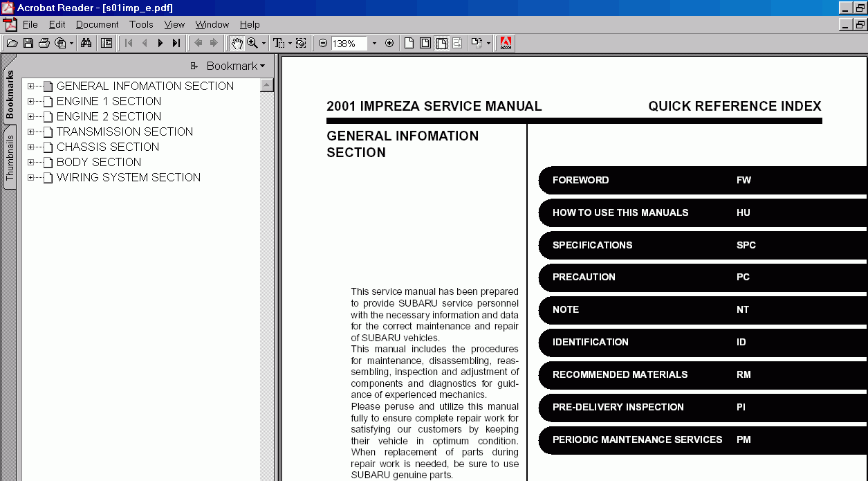Screen dimensions: 868x481
Task: Expand the CHASSIS SECTION bookmark
Action: 30,147
